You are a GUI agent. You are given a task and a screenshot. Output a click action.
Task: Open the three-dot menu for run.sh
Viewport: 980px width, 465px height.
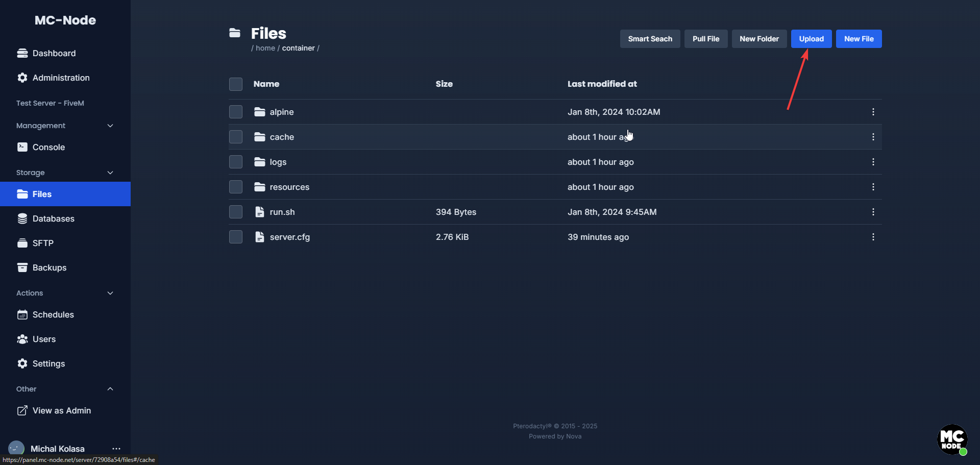[873, 212]
